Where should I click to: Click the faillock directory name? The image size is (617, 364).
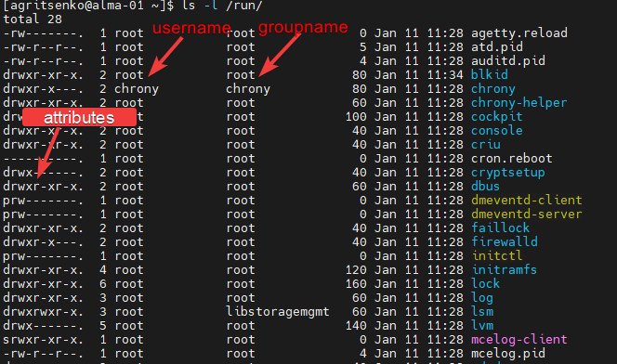pos(501,228)
